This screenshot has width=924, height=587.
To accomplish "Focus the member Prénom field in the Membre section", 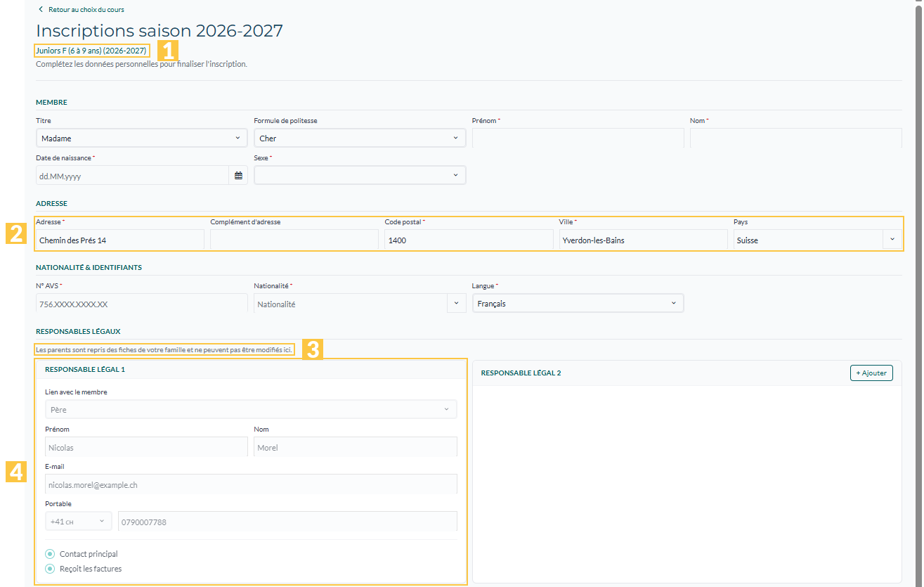I will point(578,138).
